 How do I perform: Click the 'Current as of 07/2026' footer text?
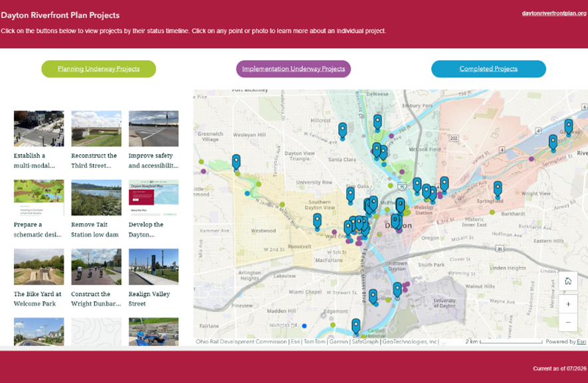point(559,368)
